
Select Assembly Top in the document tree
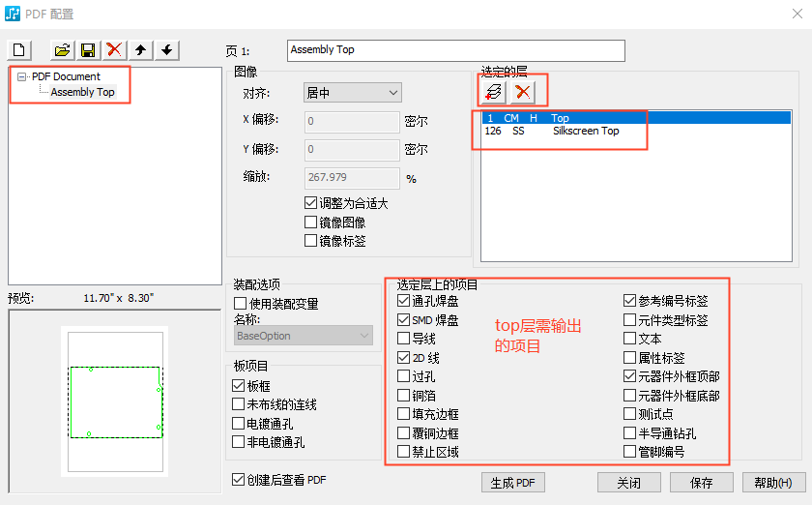82,92
